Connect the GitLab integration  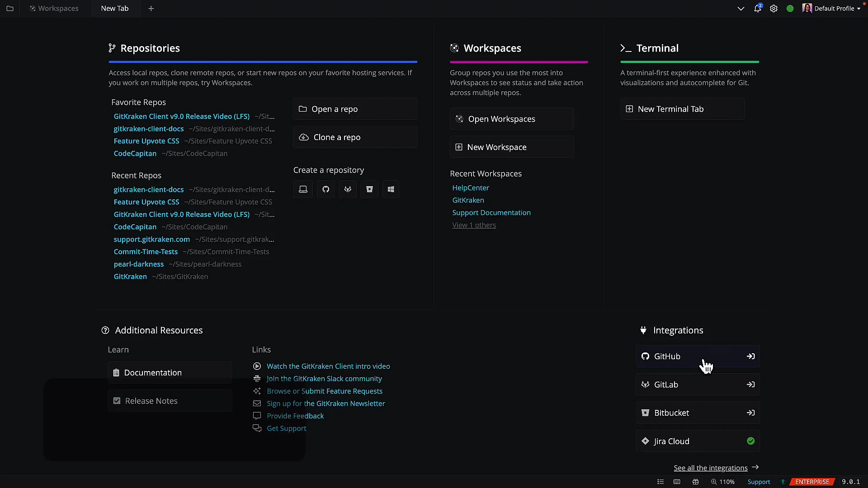tap(750, 385)
